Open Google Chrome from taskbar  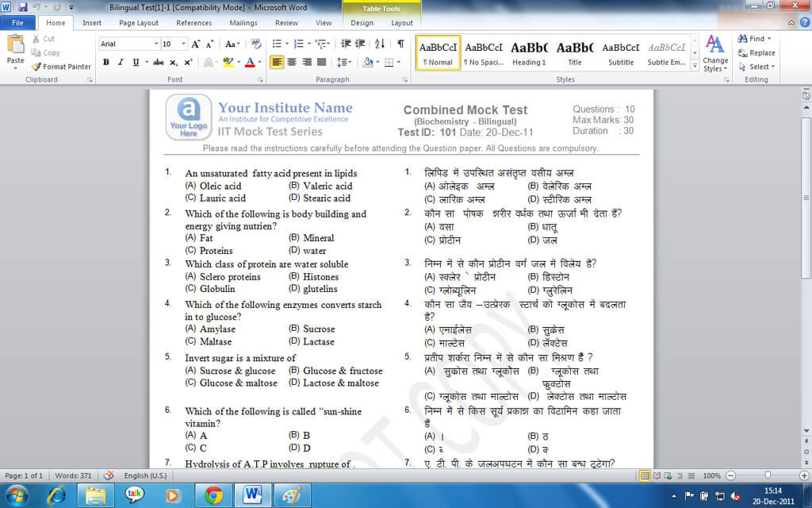click(x=213, y=495)
